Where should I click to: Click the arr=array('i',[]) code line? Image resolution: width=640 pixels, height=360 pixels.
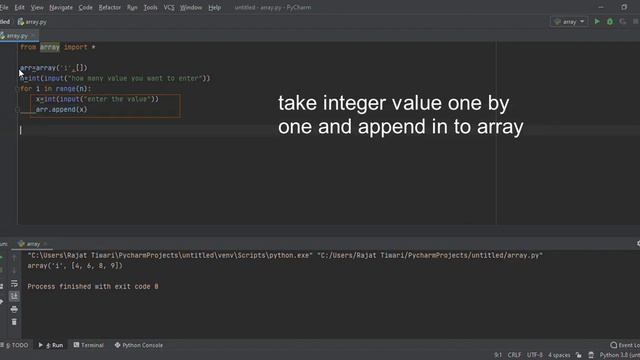click(x=53, y=68)
